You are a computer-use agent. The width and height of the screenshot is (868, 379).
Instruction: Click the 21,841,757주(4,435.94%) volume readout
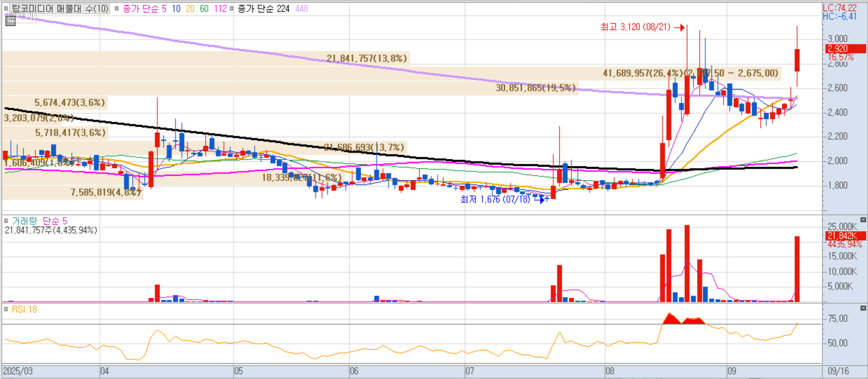(51, 230)
